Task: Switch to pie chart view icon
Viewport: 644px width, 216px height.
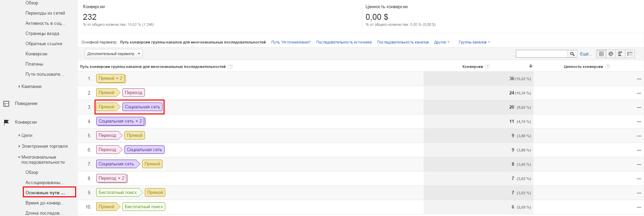Action: pos(611,54)
